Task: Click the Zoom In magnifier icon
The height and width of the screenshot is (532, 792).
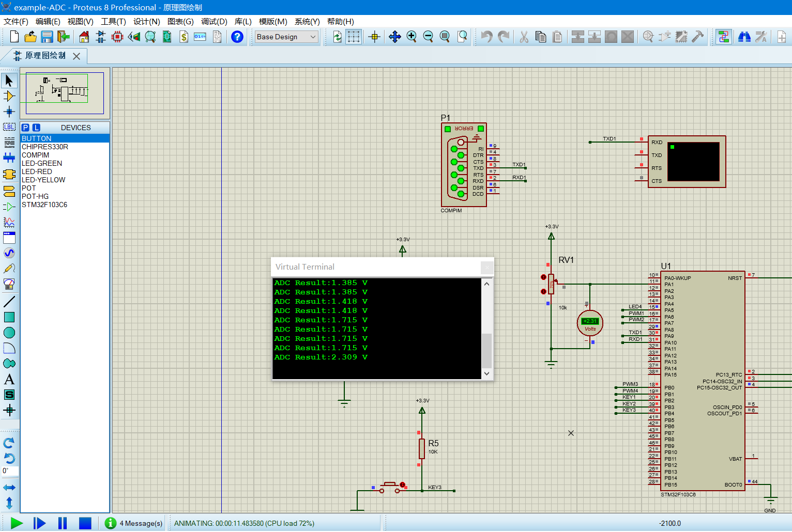Action: pos(412,37)
